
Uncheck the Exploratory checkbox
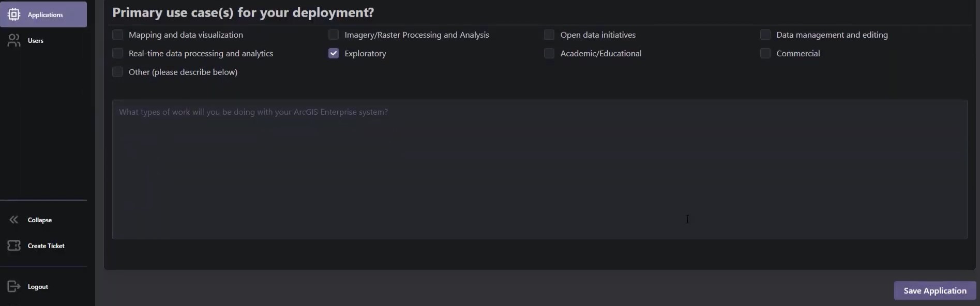tap(334, 53)
